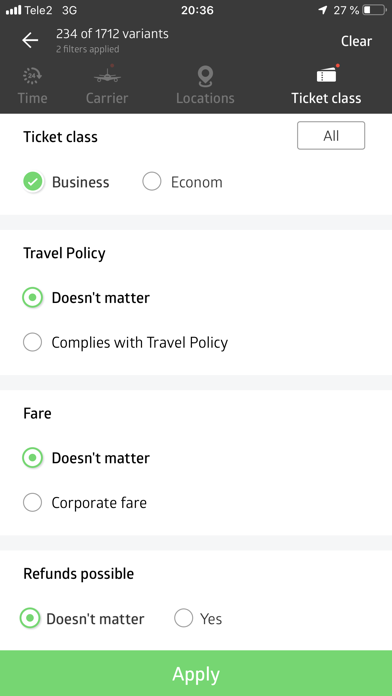Screen dimensions: 392x696
Task: Choose the Corporate fare option
Action: coord(32,502)
